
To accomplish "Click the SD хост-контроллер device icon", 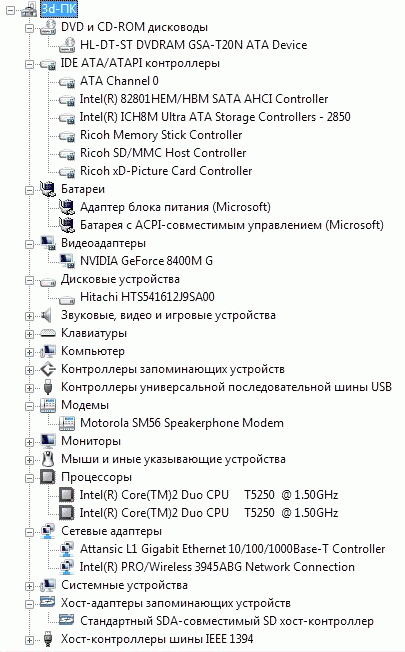I will coord(67,620).
